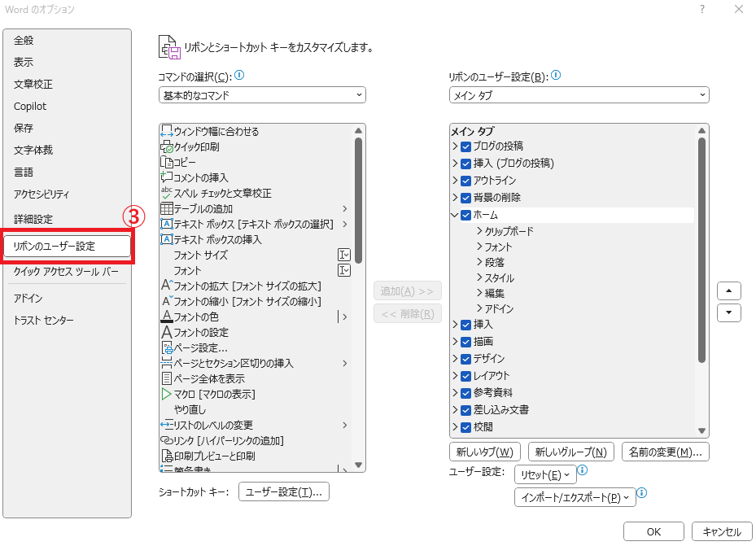
Task: Select the フォントの拡大 icon
Action: click(x=166, y=286)
